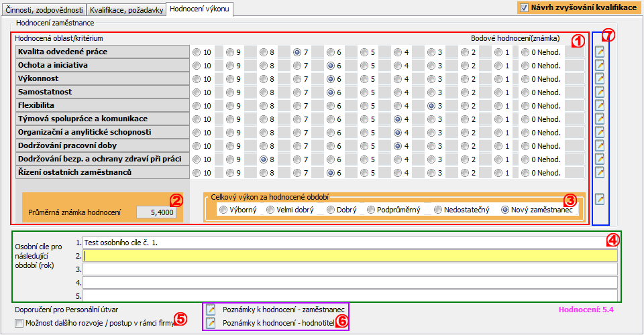
Task: Select rating 8 for Ochota a iniciativa
Action: (263, 66)
